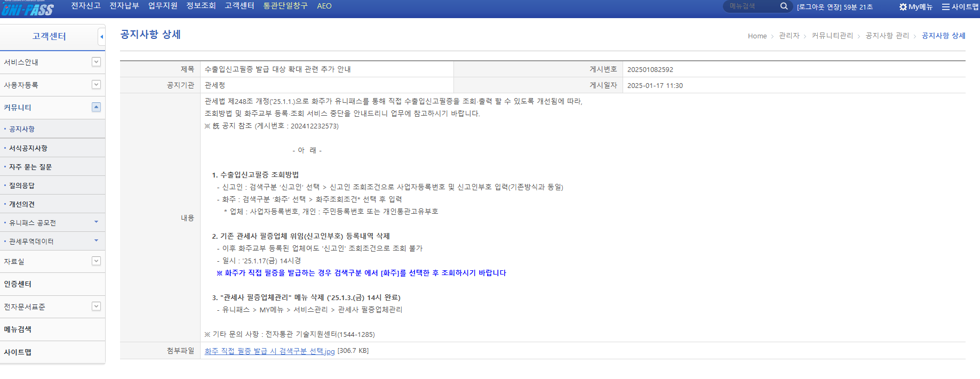The width and height of the screenshot is (980, 379).
Task: Expand the 서비스안내 section
Action: point(96,62)
